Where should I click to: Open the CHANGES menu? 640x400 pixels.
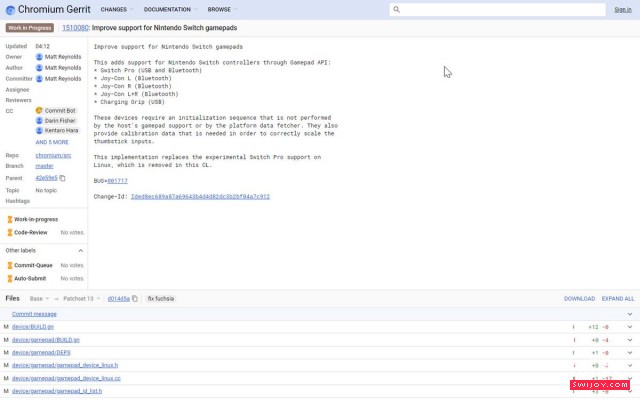coord(116,9)
